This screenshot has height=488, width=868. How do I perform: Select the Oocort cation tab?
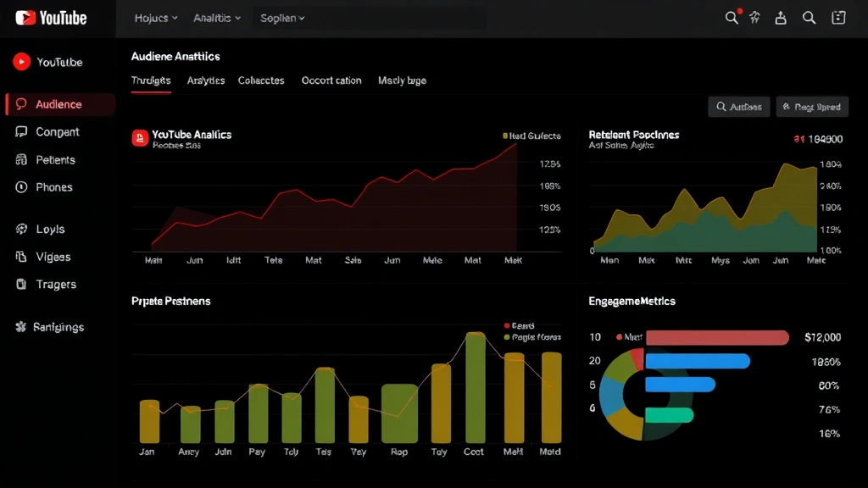[331, 80]
